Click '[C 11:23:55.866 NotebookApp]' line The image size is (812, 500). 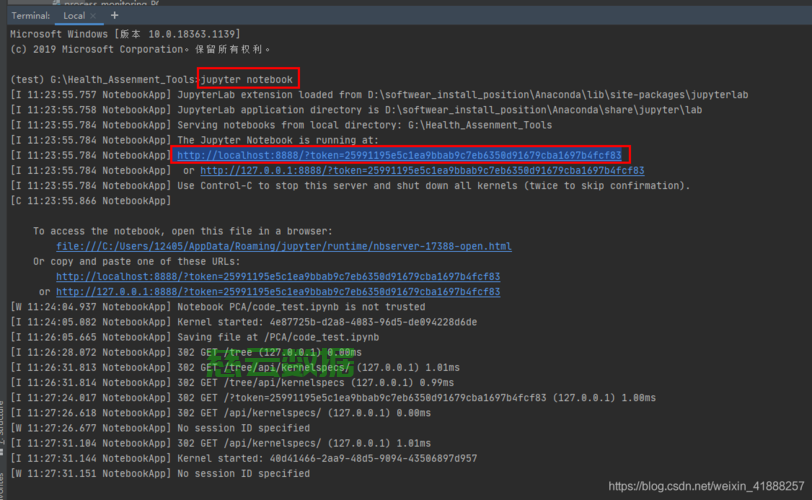tap(91, 201)
